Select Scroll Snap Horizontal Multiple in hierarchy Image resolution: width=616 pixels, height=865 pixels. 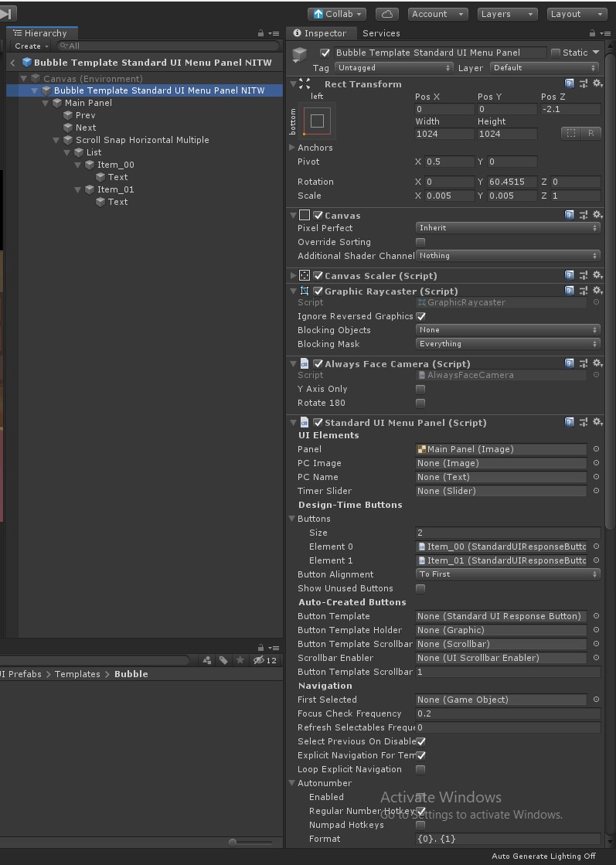142,140
